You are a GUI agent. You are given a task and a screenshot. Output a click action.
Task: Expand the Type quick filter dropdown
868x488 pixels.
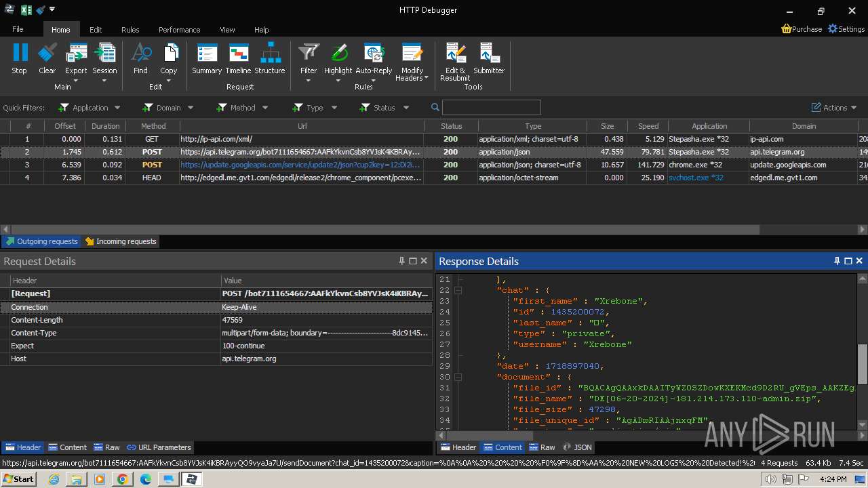click(x=334, y=108)
